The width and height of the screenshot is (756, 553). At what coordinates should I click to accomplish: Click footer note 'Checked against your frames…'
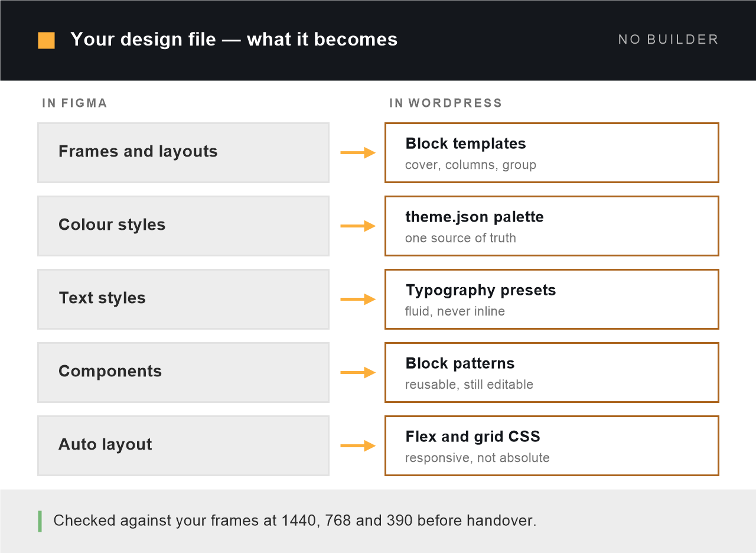point(295,521)
